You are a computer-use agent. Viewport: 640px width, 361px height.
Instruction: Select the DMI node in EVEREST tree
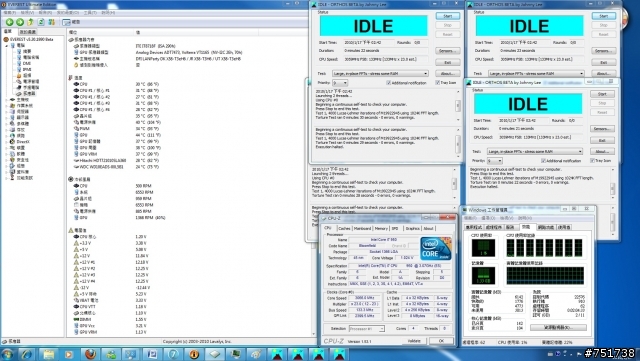coord(27,63)
